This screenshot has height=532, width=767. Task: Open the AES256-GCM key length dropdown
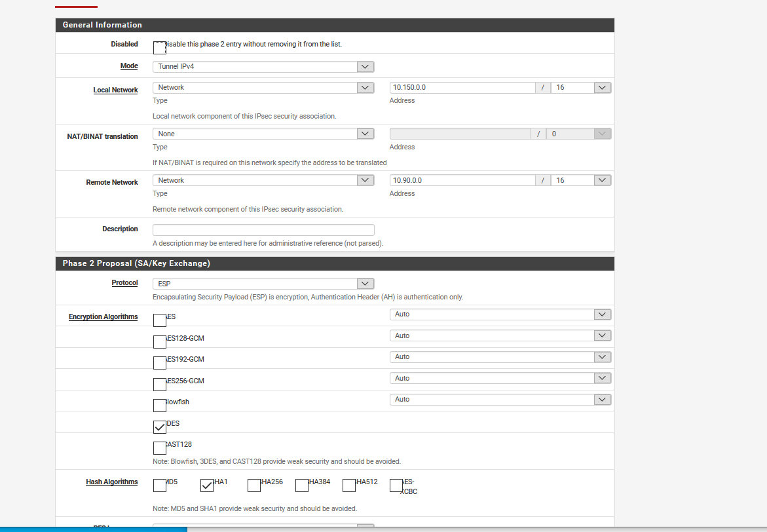pos(500,378)
